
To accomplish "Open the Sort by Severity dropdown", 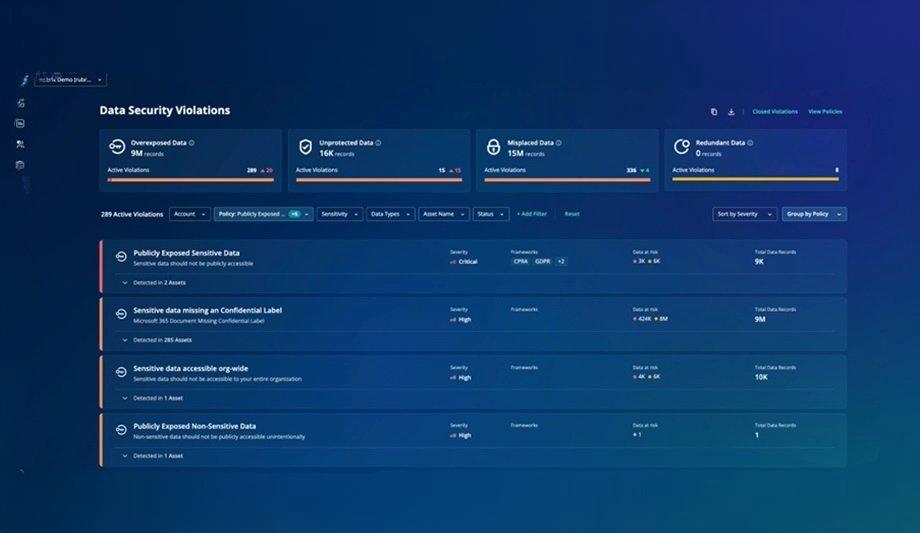I will coord(745,214).
